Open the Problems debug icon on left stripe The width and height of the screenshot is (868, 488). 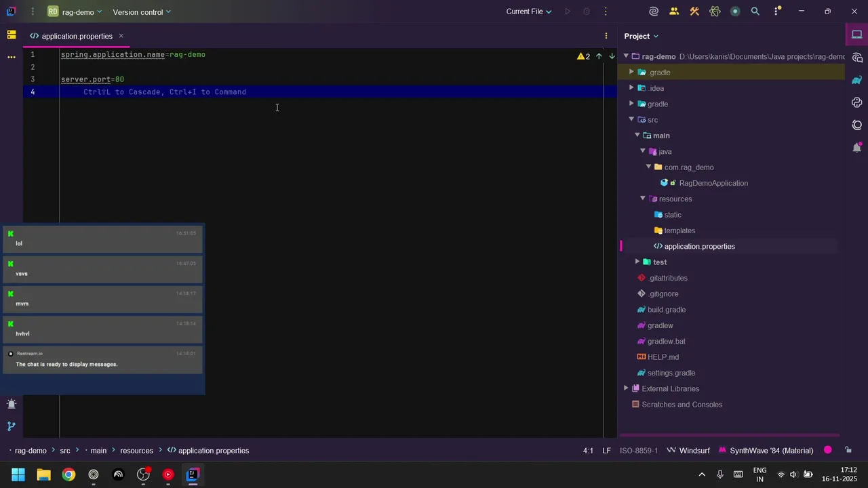(12, 404)
